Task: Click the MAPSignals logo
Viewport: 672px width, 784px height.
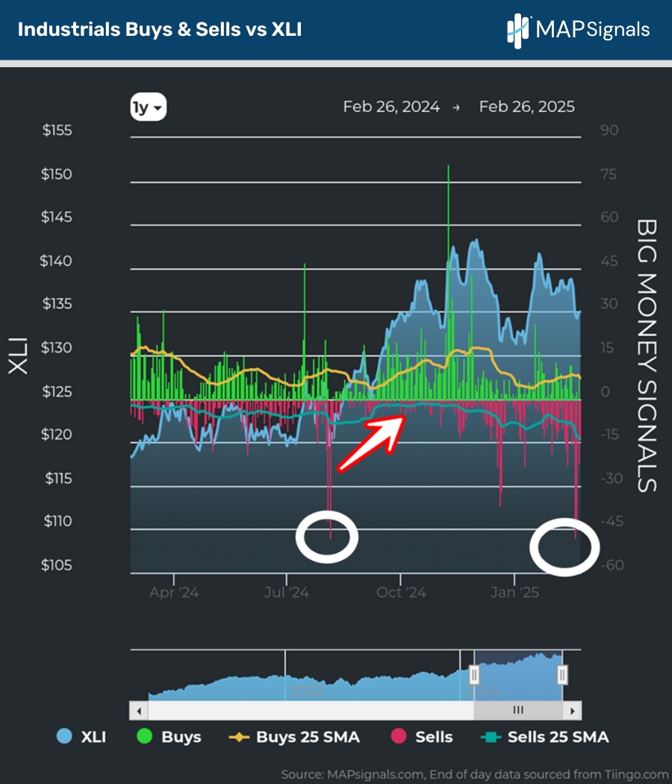Action: (579, 30)
